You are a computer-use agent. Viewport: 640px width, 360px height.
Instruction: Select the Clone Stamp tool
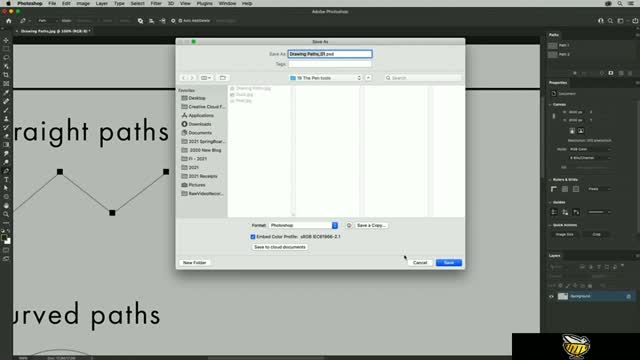coord(6,119)
